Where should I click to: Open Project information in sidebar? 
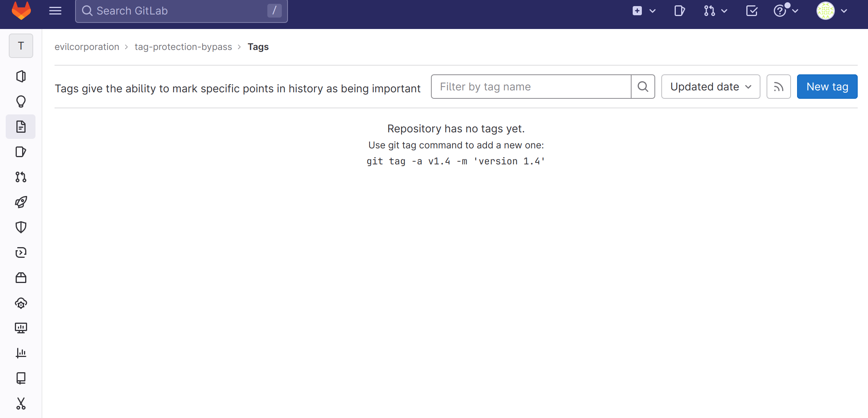21,76
